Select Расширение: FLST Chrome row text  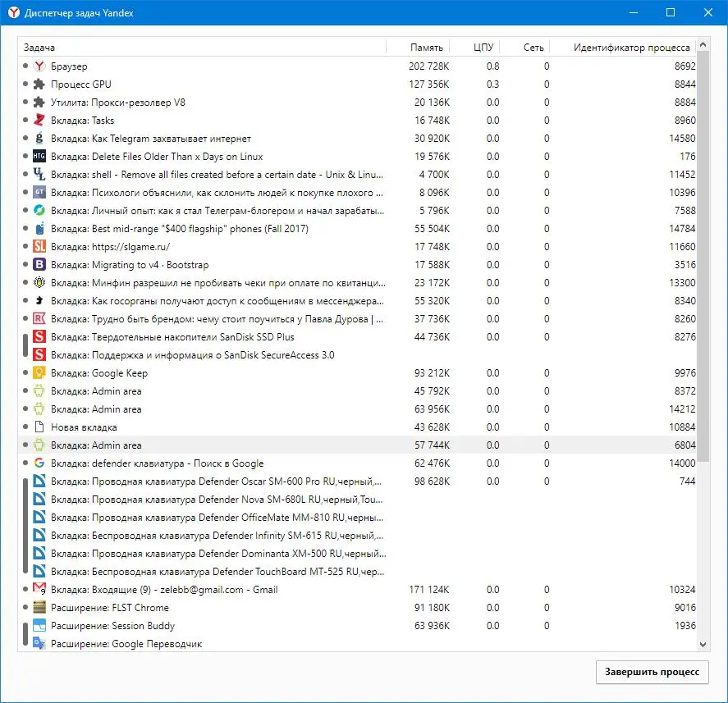(110, 608)
